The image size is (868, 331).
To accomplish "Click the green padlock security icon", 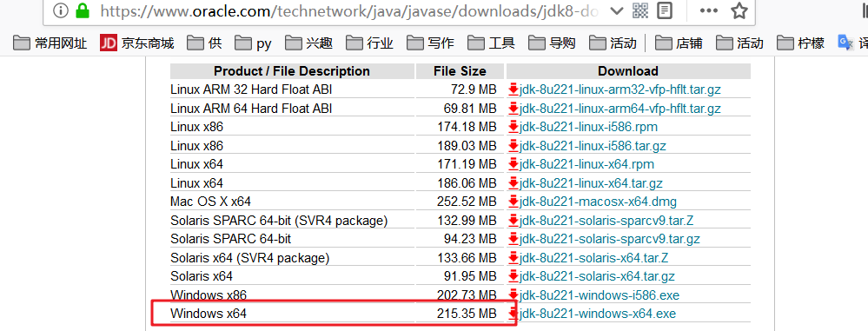I will pyautogui.click(x=83, y=10).
